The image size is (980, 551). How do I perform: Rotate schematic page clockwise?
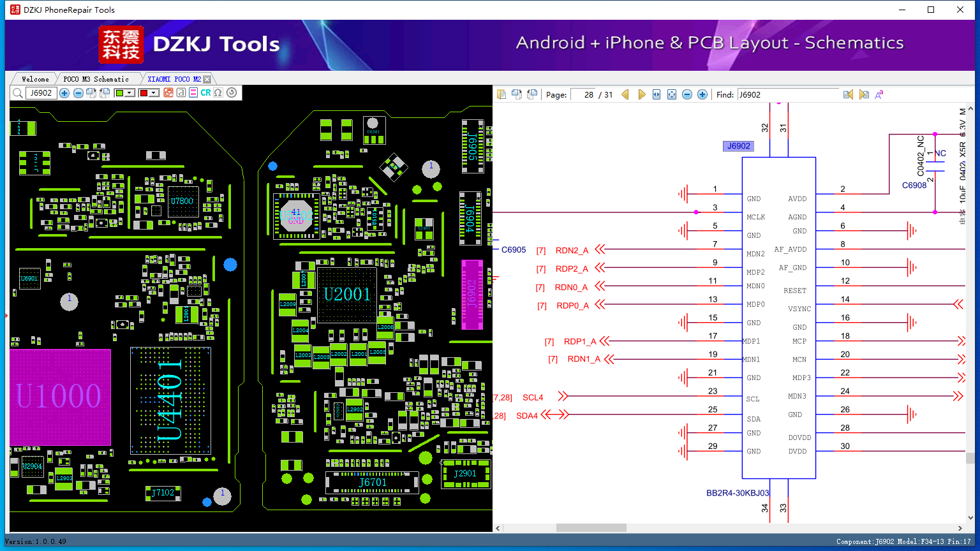(x=516, y=94)
